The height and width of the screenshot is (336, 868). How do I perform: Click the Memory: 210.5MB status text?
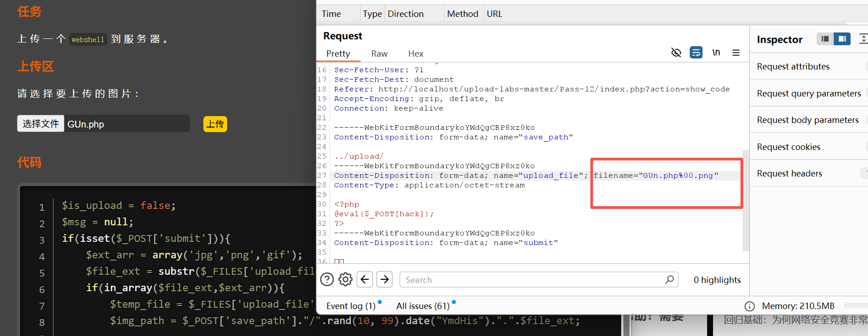(798, 306)
